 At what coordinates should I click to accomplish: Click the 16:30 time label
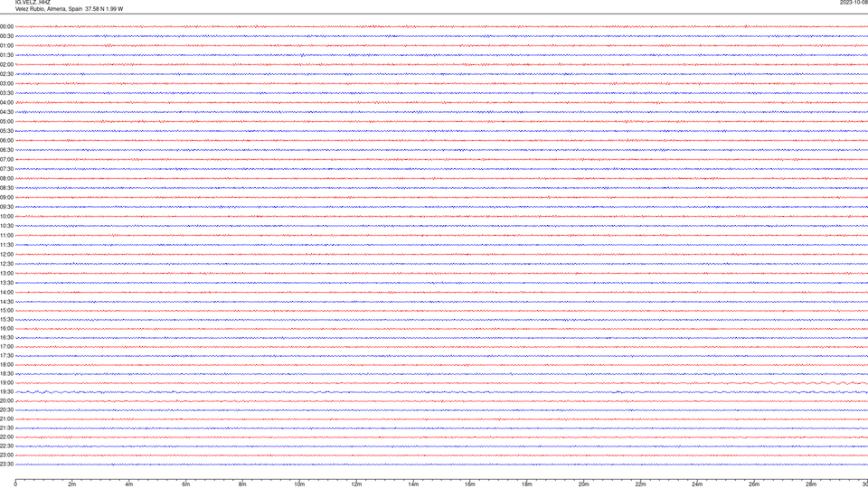coord(6,337)
